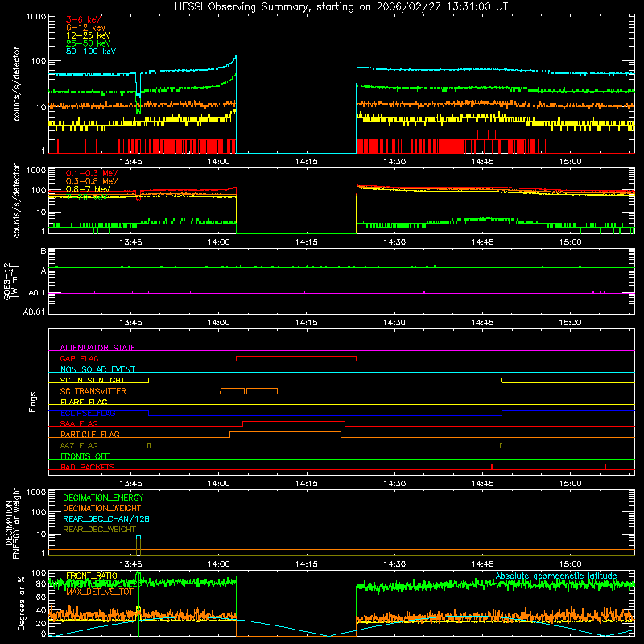This screenshot has width=644, height=644.
Task: Select the 6-12 keV legend label
Action: (86, 27)
